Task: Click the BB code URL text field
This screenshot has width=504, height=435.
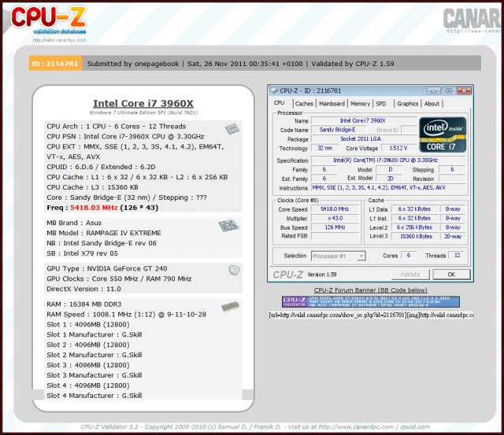Action: (371, 315)
